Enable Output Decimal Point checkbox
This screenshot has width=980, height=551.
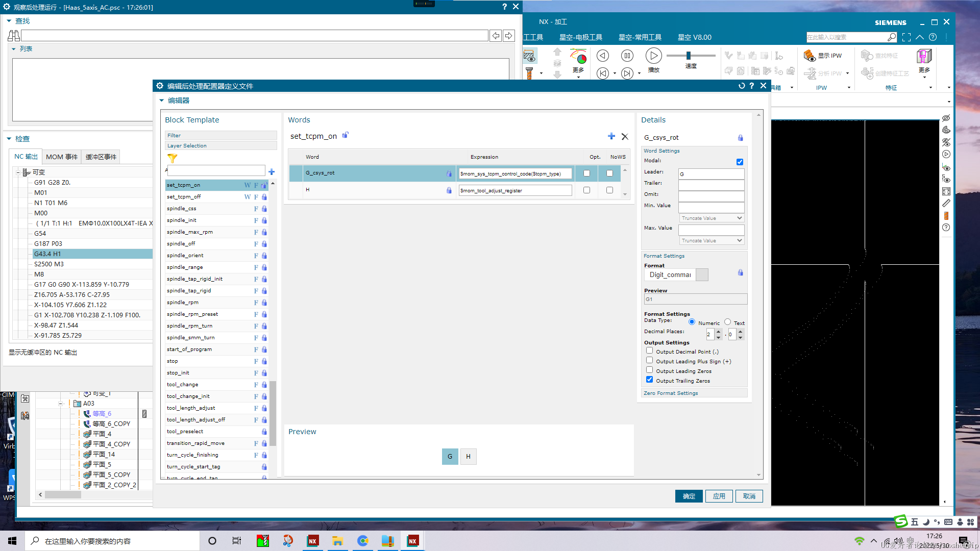(x=649, y=350)
